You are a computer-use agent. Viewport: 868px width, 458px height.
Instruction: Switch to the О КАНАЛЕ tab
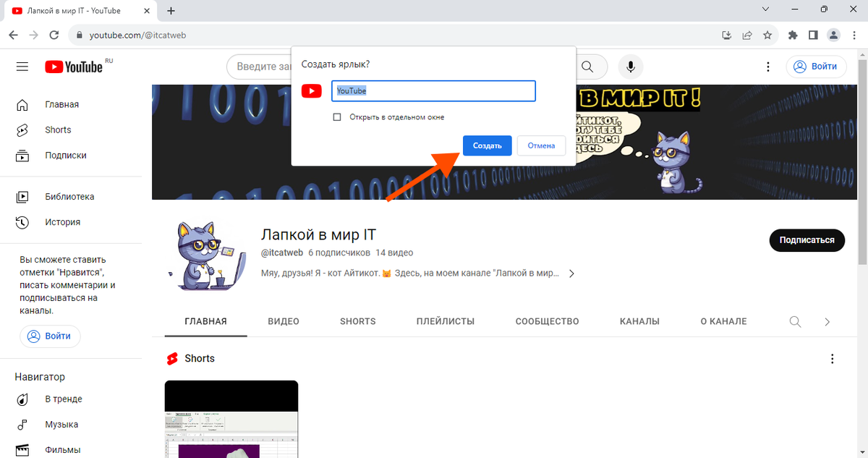coord(723,321)
